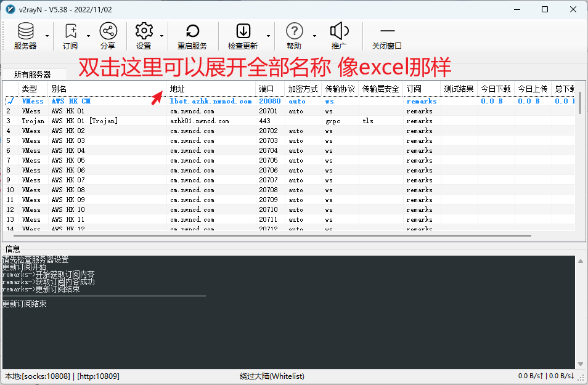This screenshot has height=385, width=588.
Task: Select server alias AWS HK 11
Action: click(x=68, y=220)
